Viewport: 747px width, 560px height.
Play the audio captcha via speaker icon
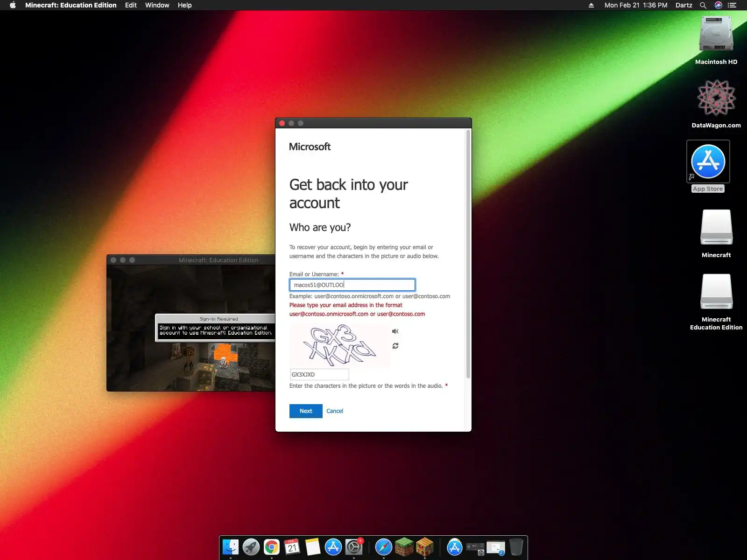pyautogui.click(x=395, y=331)
